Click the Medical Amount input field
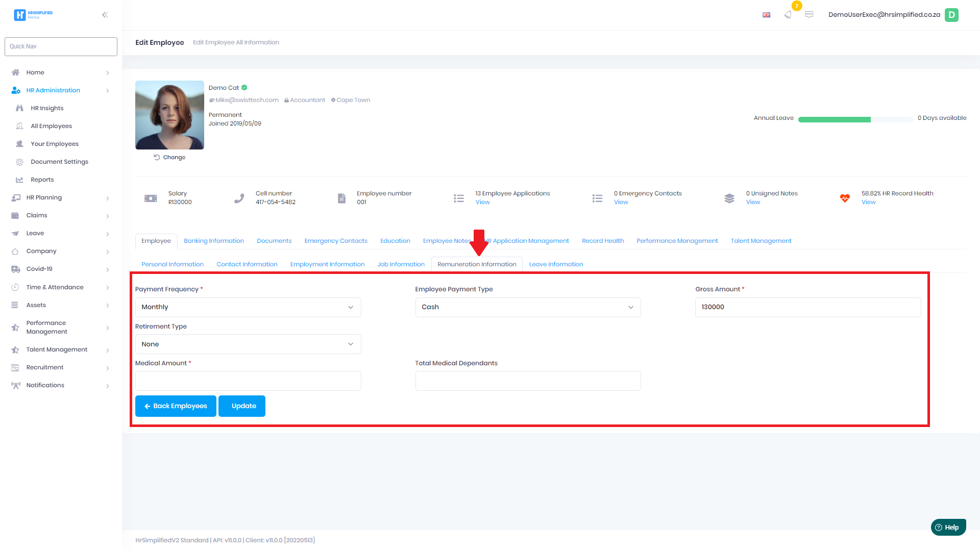This screenshot has width=980, height=551. click(x=248, y=381)
